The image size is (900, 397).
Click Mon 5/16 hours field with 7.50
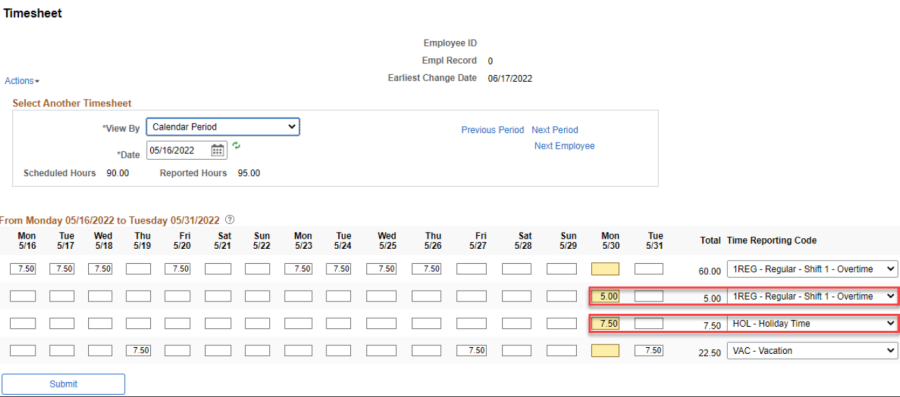click(23, 269)
